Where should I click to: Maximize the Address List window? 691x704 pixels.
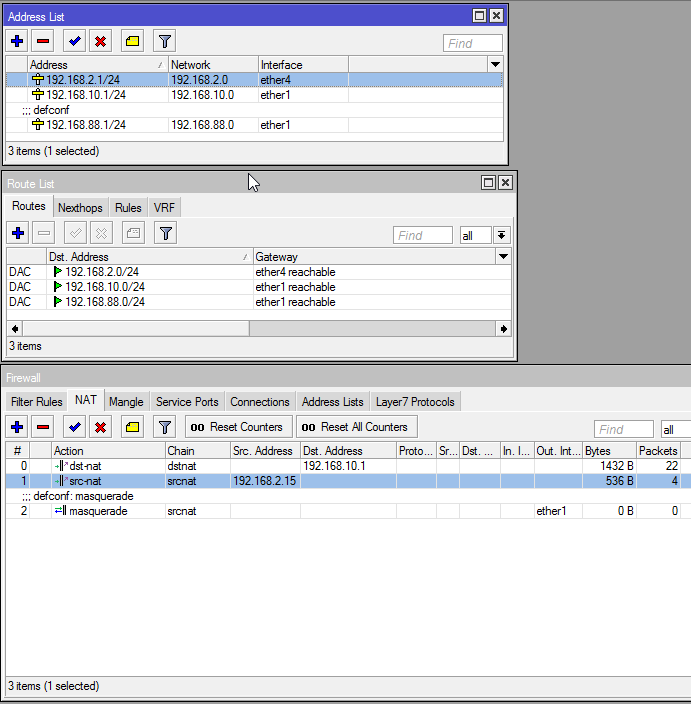click(x=480, y=16)
